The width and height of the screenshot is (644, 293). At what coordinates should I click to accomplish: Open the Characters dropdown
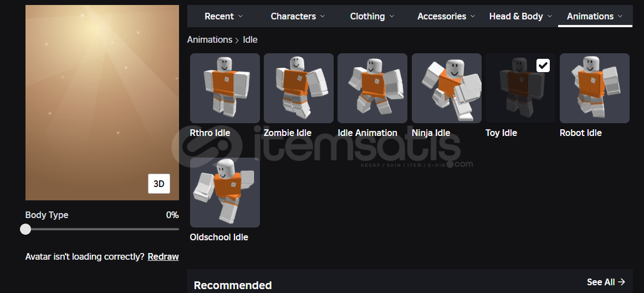[298, 17]
